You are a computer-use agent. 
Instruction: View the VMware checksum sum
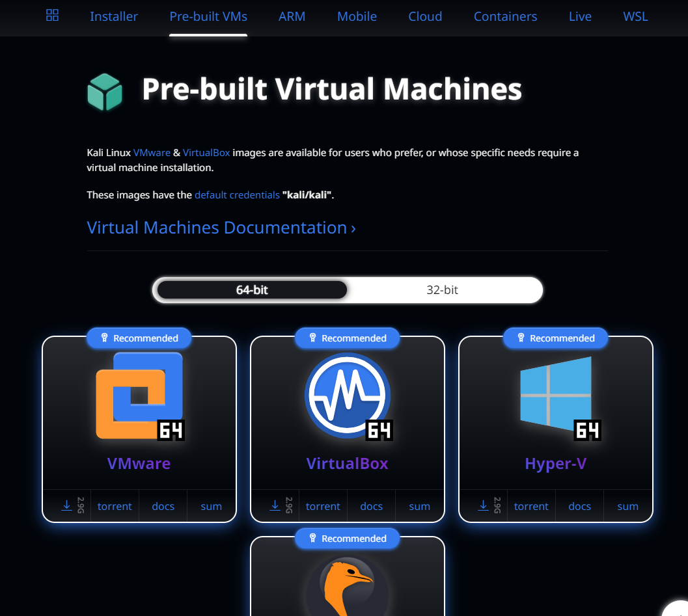point(211,506)
